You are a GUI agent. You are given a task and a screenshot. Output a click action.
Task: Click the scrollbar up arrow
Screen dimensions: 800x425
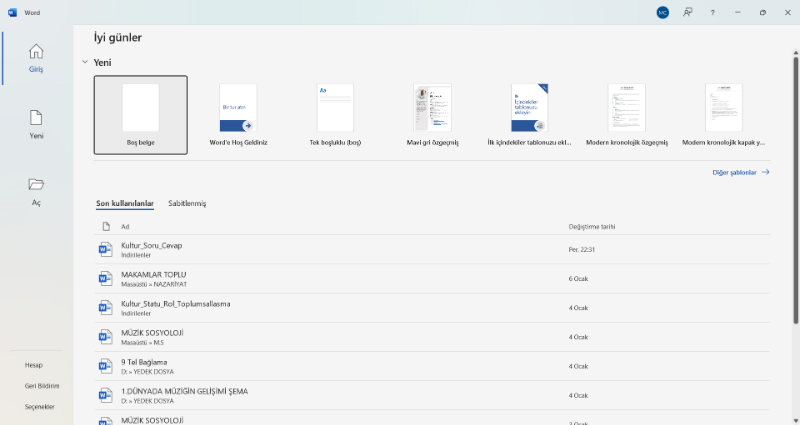795,52
